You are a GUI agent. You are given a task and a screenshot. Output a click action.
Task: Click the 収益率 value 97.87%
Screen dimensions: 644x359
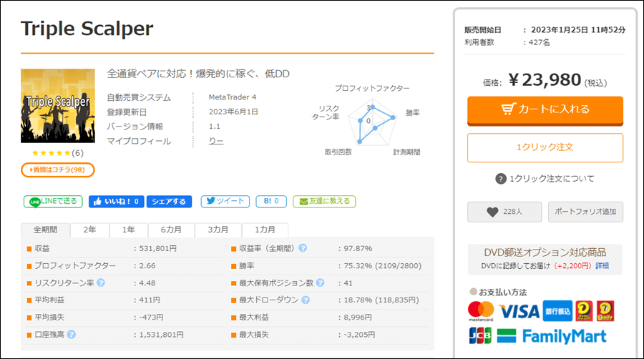coord(358,248)
